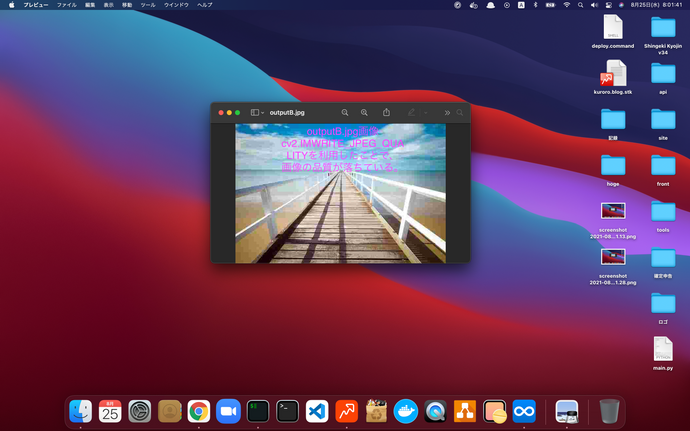Image resolution: width=690 pixels, height=431 pixels.
Task: Open the blue infinity app in Dock
Action: pyautogui.click(x=524, y=411)
